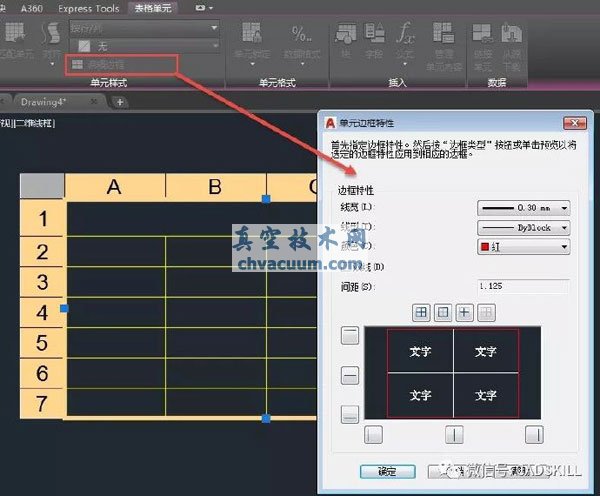Select the Drawing4* file tab

[x=44, y=102]
